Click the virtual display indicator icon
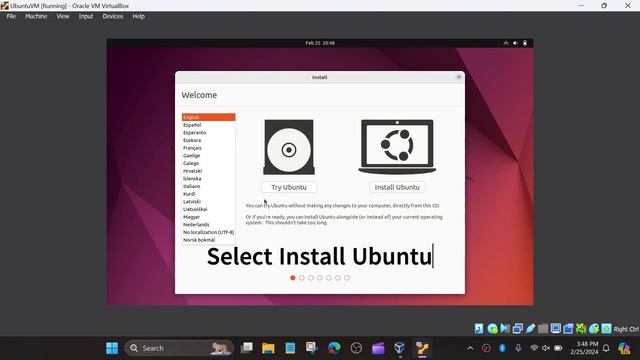The height and width of the screenshot is (360, 640). [x=556, y=328]
